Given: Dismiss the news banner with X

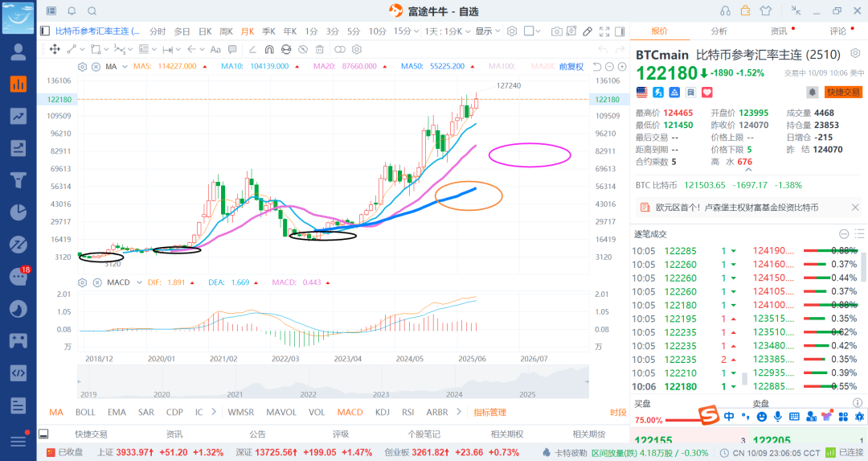Looking at the screenshot, I should 854,208.
